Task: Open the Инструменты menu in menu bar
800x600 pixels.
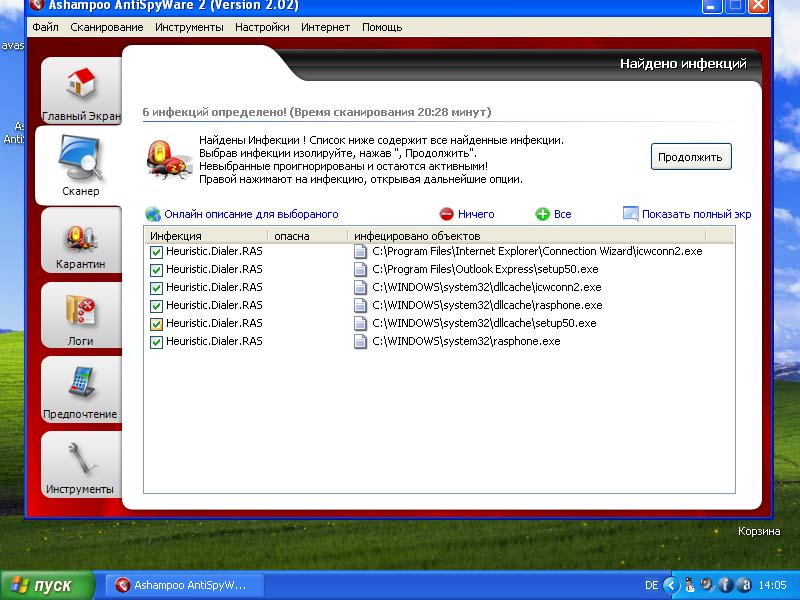Action: tap(189, 27)
